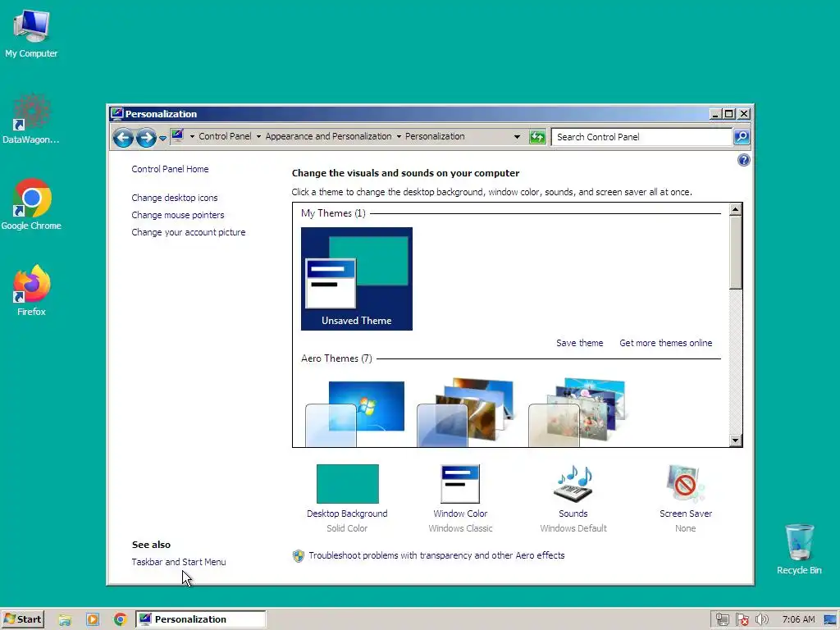Launch Firefox from the desktop
The width and height of the screenshot is (840, 630).
pyautogui.click(x=31, y=290)
